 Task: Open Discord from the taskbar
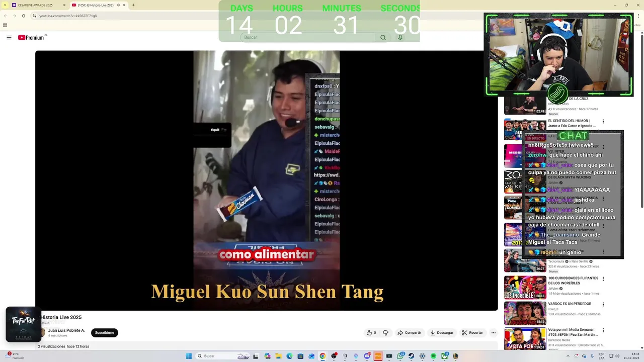tap(367, 356)
